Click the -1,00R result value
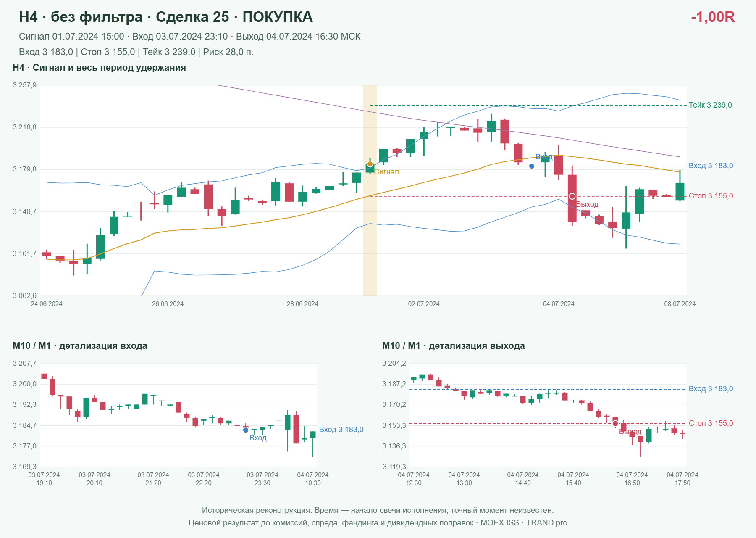Image resolution: width=756 pixels, height=538 pixels. (713, 17)
